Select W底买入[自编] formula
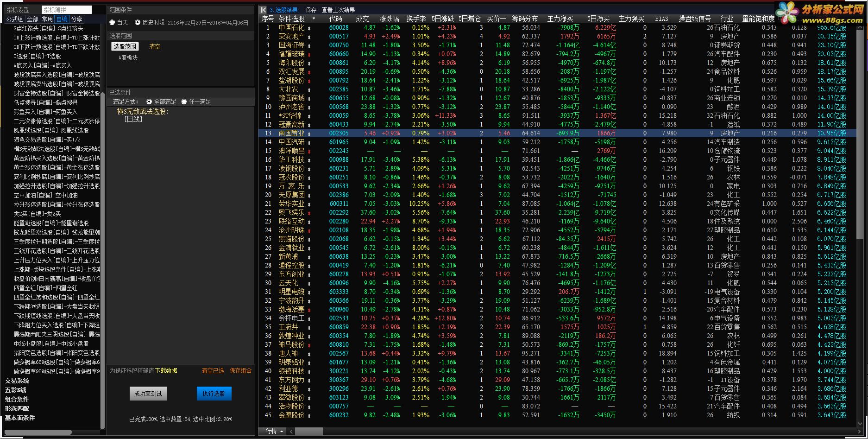Screen dimensions: 868x439 (43, 65)
